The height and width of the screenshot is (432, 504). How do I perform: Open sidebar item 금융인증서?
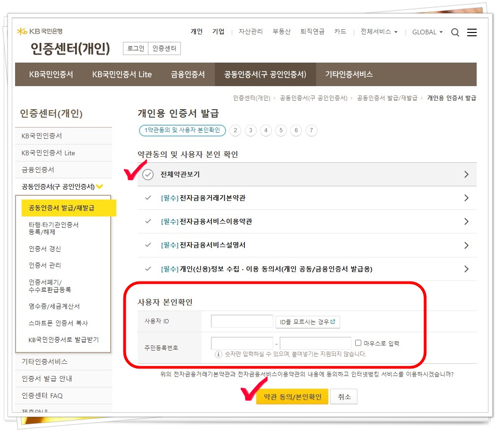click(64, 169)
